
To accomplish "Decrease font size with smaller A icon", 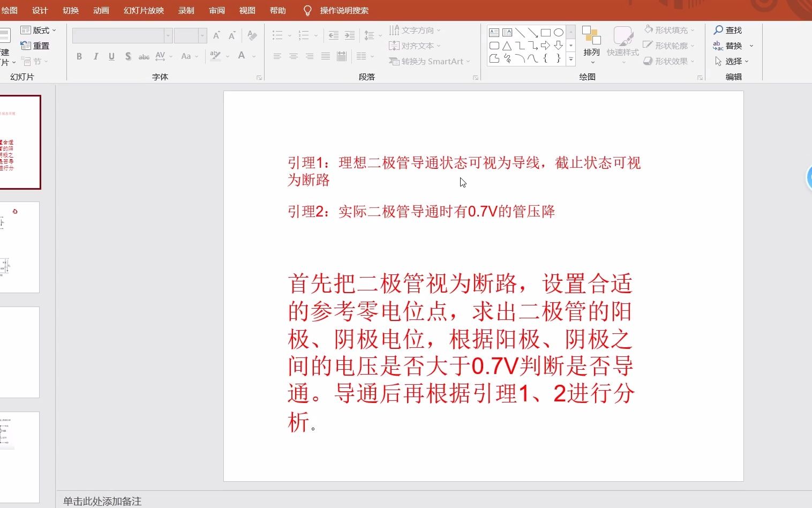I will coord(232,36).
